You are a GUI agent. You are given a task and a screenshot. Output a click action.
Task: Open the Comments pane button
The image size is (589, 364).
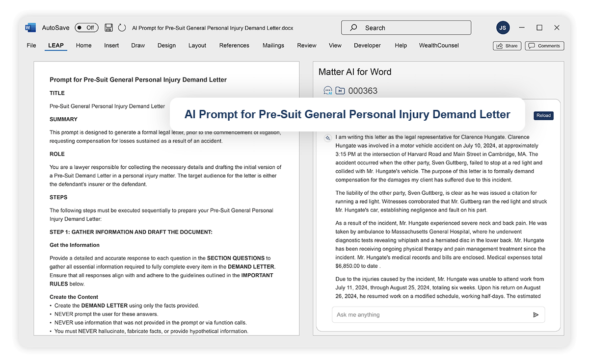coord(544,46)
